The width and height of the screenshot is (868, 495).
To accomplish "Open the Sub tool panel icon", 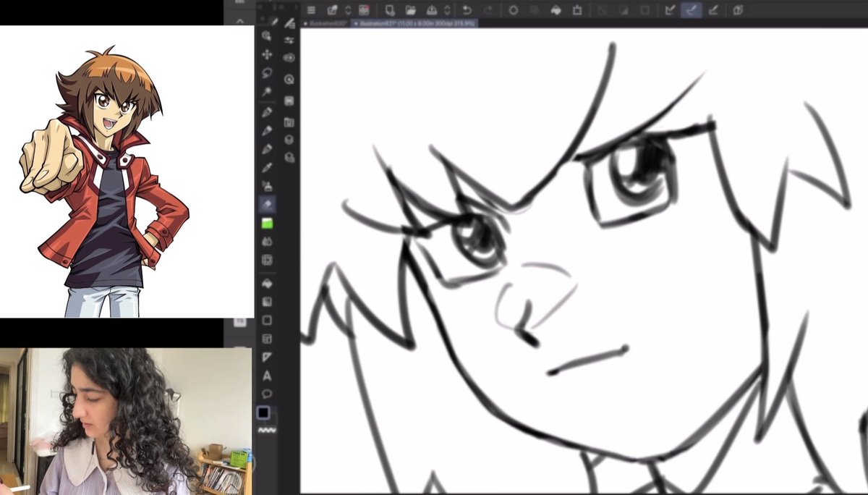I will [289, 23].
